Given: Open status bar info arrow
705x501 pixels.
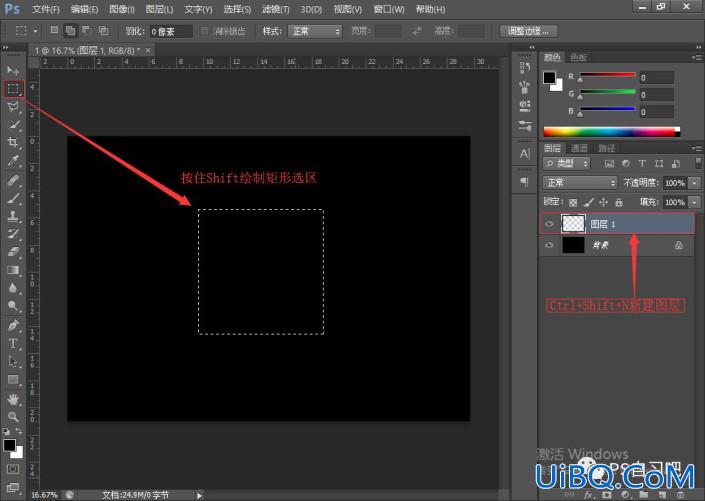Looking at the screenshot, I should pos(199,496).
